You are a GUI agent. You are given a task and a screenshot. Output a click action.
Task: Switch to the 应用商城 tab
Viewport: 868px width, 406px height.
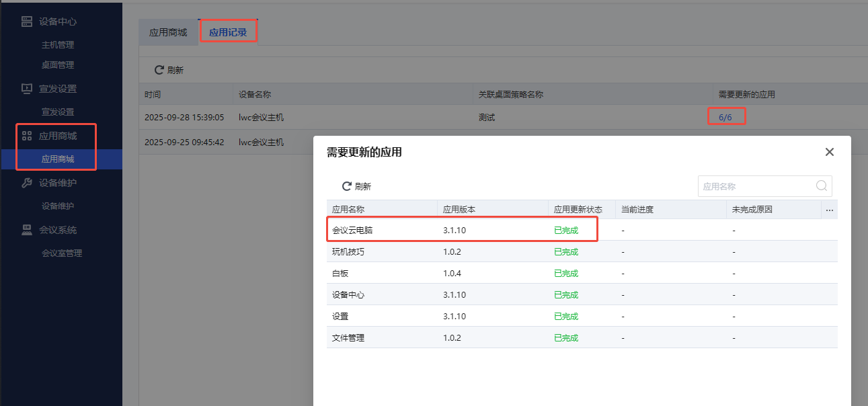168,32
